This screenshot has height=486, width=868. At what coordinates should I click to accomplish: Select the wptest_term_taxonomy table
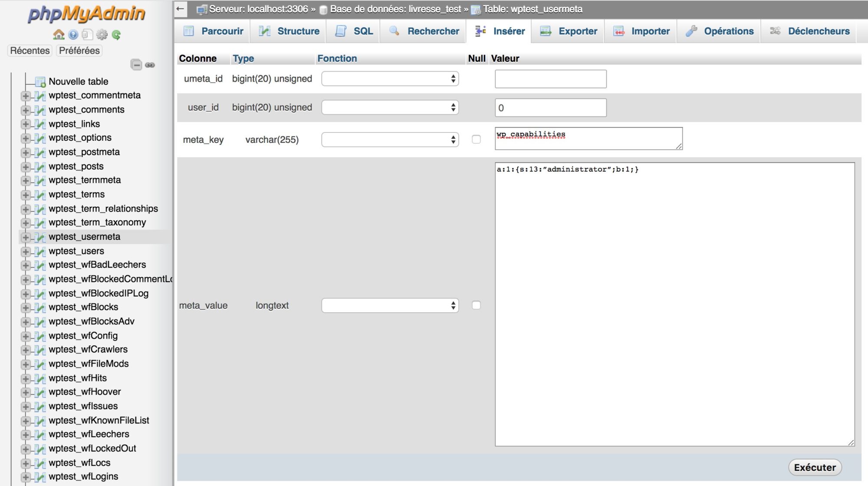(x=97, y=222)
